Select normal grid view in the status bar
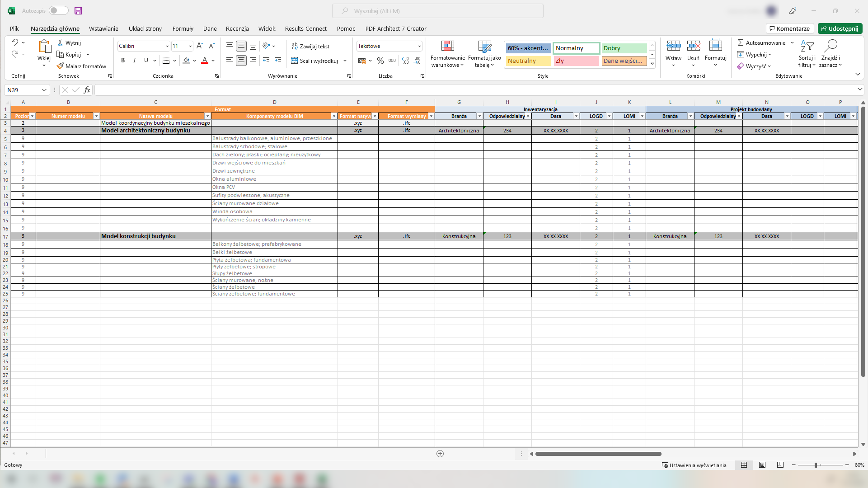The height and width of the screenshot is (488, 868). point(744,465)
